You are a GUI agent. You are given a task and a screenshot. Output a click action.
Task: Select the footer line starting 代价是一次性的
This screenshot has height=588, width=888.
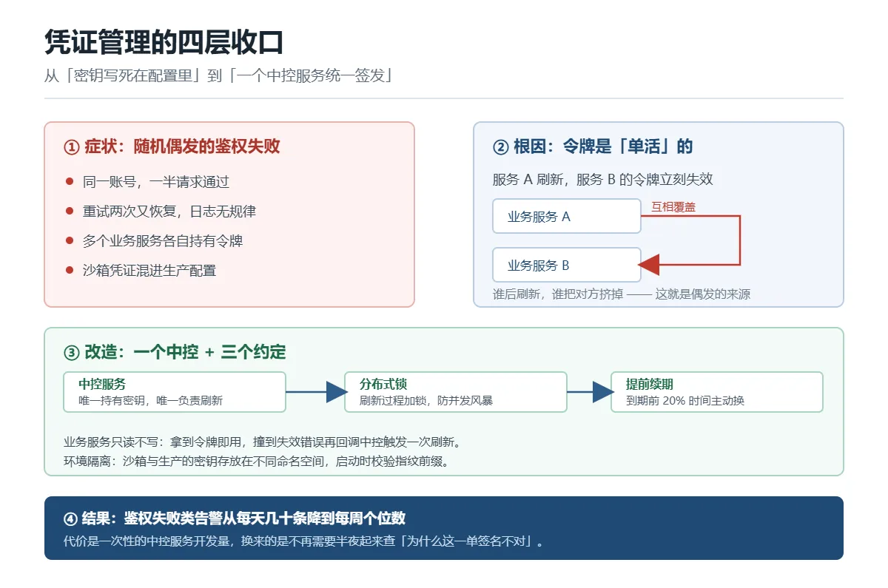(x=305, y=541)
